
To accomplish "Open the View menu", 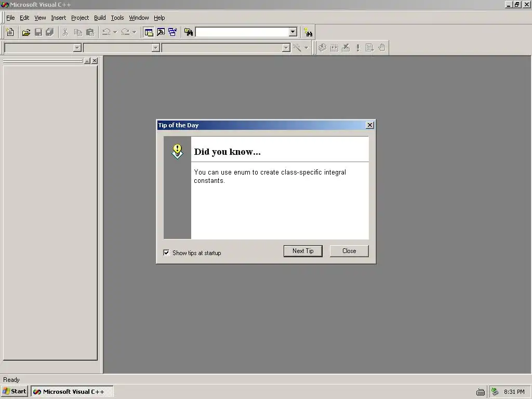I will [x=40, y=18].
